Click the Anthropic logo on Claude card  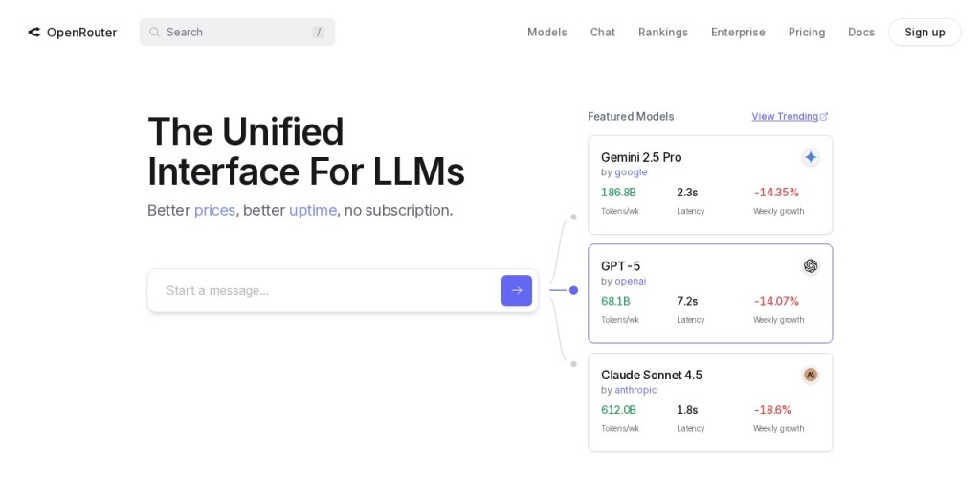811,375
